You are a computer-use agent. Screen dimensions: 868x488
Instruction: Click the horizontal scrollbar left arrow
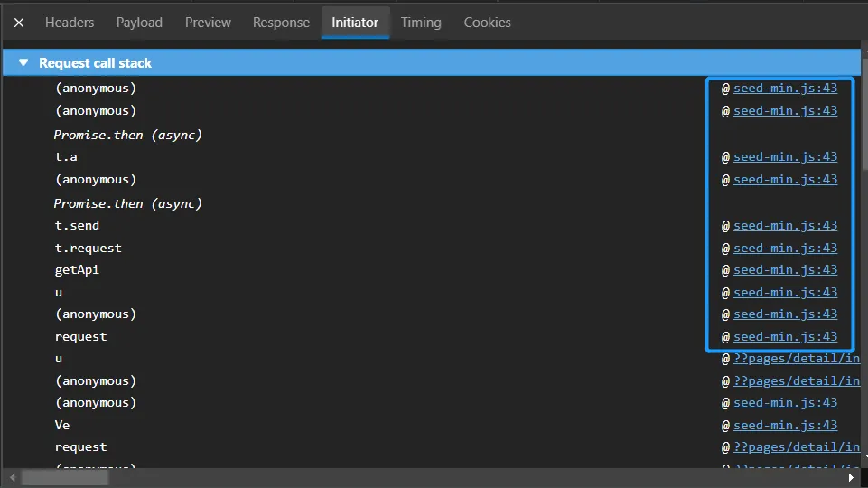point(12,477)
